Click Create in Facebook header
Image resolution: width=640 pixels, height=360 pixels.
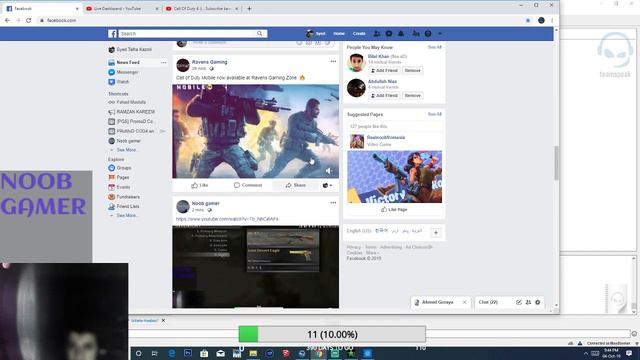tap(359, 33)
